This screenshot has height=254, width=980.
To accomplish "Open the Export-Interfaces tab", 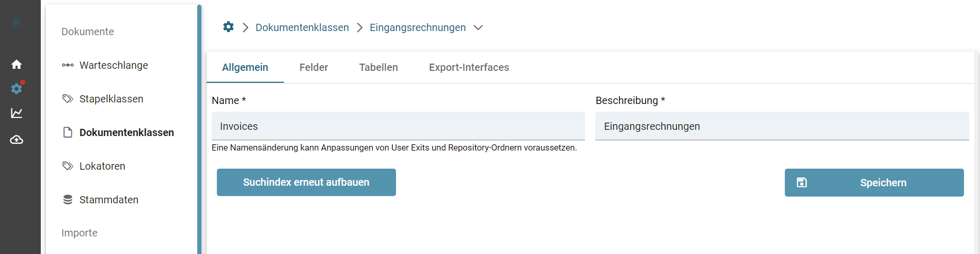I will click(469, 67).
